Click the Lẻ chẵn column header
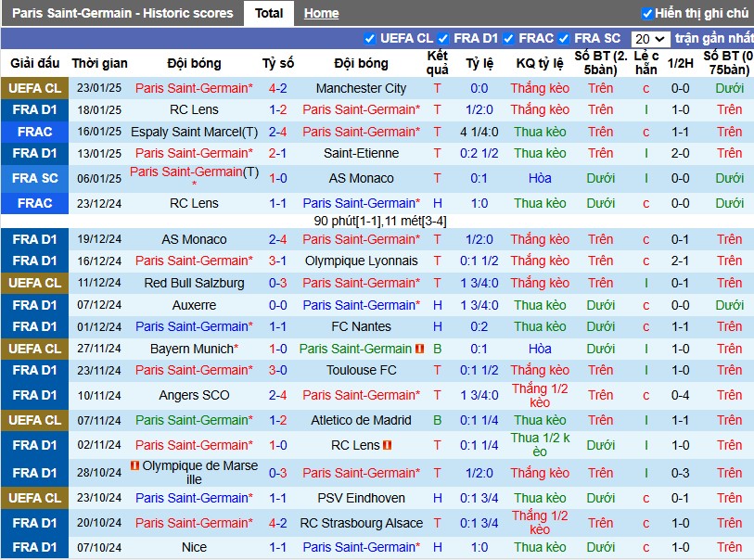This screenshot has height=560, width=754. tap(646, 63)
